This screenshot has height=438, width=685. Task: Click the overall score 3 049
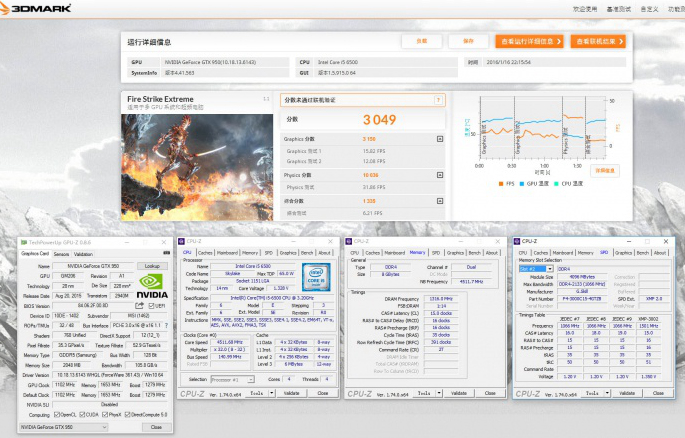(x=379, y=120)
